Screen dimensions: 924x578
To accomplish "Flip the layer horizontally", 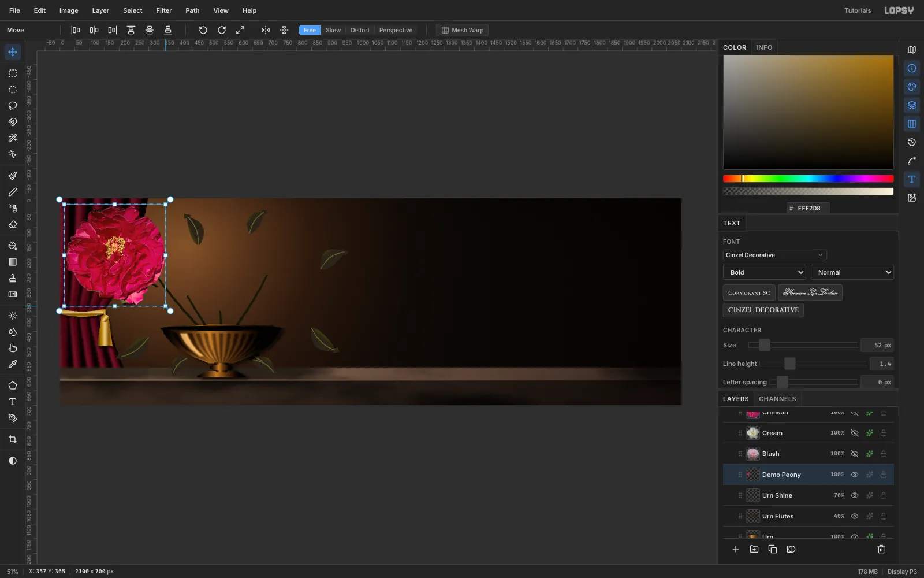I will point(266,30).
